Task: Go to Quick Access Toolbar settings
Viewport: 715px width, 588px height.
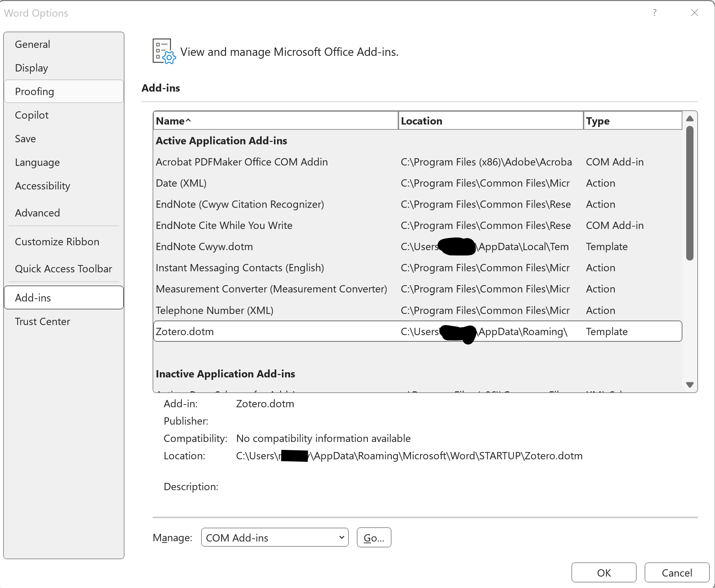Action: point(64,269)
